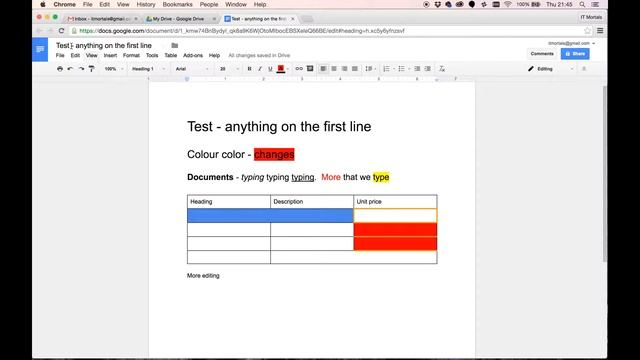Click the Insert link icon

[x=299, y=69]
